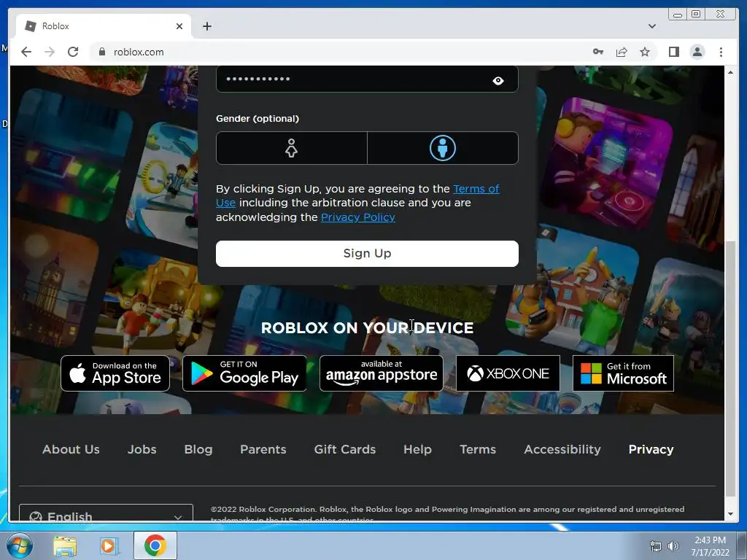Close the Roblox tab
747x560 pixels.
[x=179, y=26]
